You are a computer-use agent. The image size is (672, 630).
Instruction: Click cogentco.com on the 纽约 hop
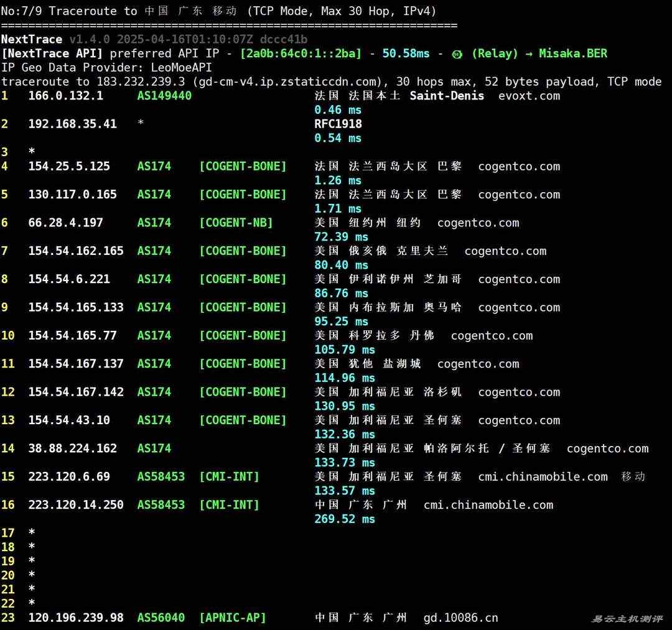tap(478, 223)
